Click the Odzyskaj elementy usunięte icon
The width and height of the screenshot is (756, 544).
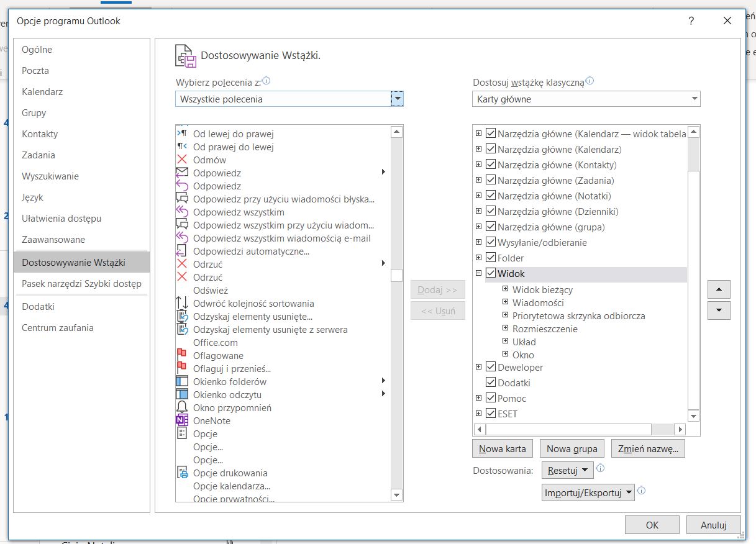point(182,316)
